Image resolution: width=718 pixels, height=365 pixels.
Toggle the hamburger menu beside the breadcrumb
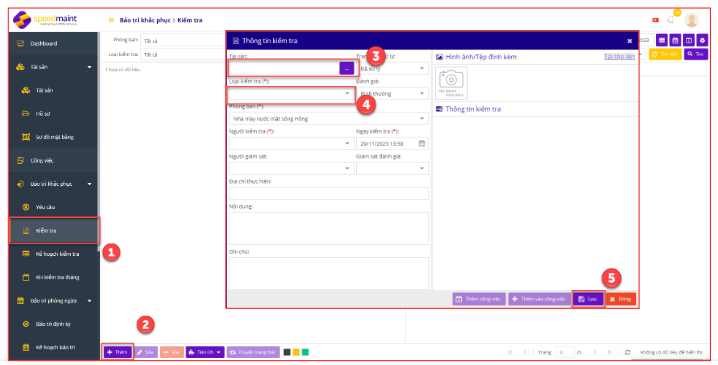point(111,20)
